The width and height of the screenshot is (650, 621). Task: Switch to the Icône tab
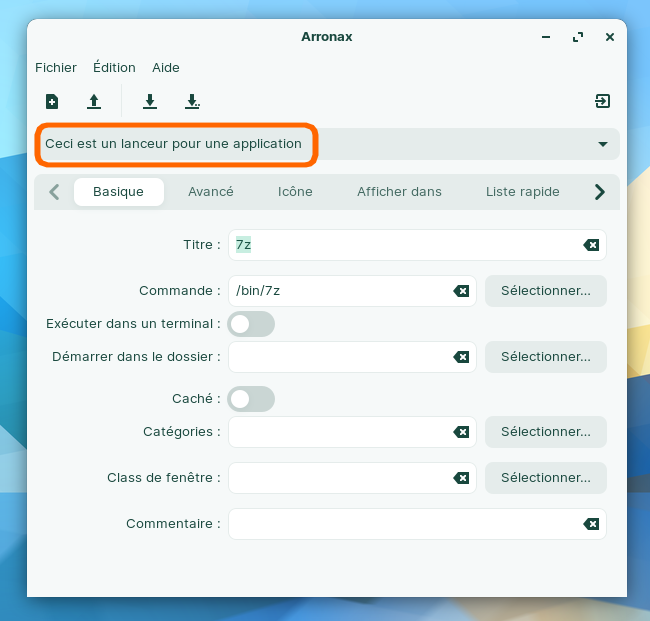tap(295, 192)
